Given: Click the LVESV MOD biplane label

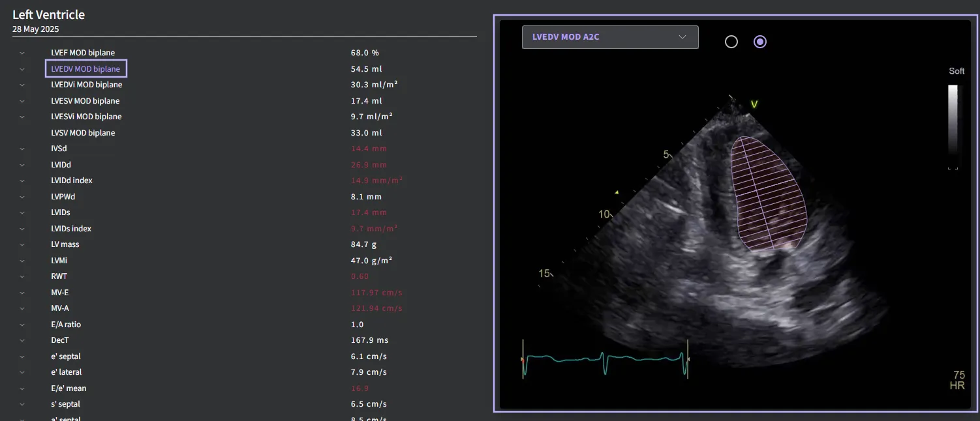Looking at the screenshot, I should coord(85,101).
